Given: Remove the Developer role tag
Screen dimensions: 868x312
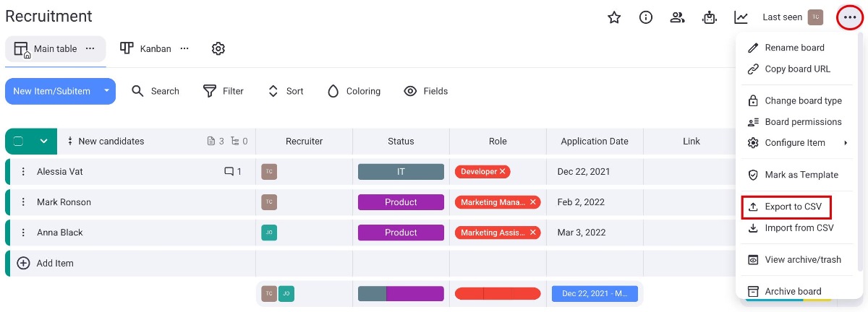Looking at the screenshot, I should [x=503, y=172].
